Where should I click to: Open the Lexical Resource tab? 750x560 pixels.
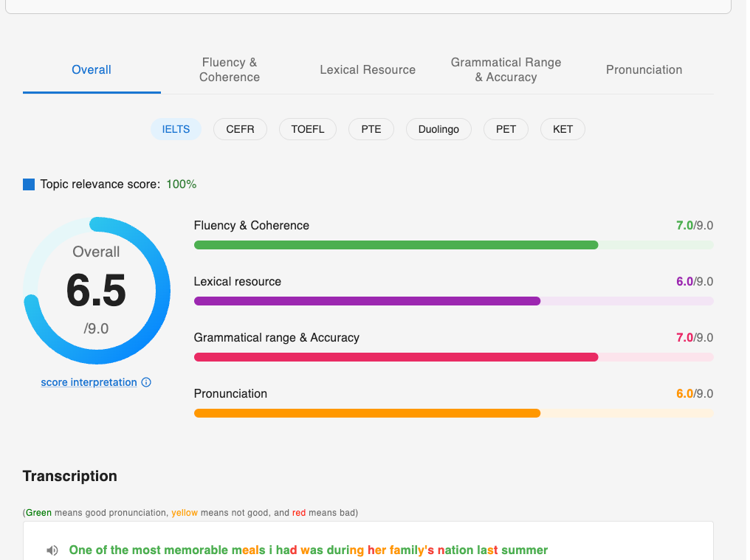[x=368, y=70]
